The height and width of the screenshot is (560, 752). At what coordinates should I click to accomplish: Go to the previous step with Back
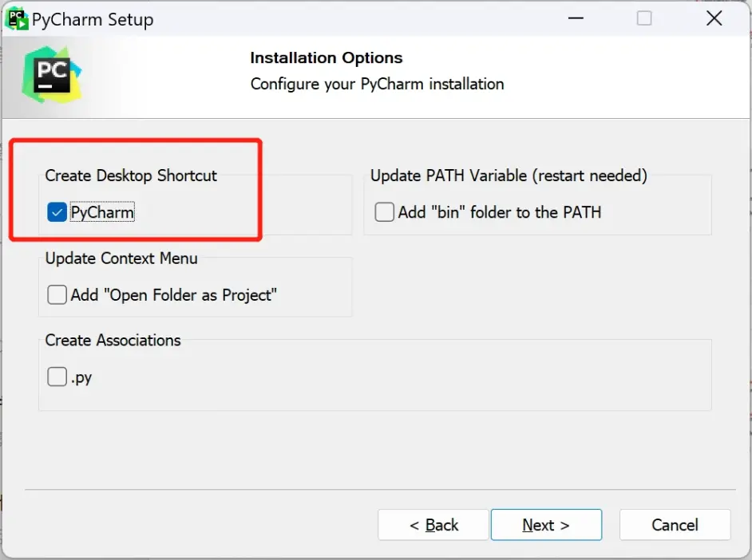coord(433,525)
